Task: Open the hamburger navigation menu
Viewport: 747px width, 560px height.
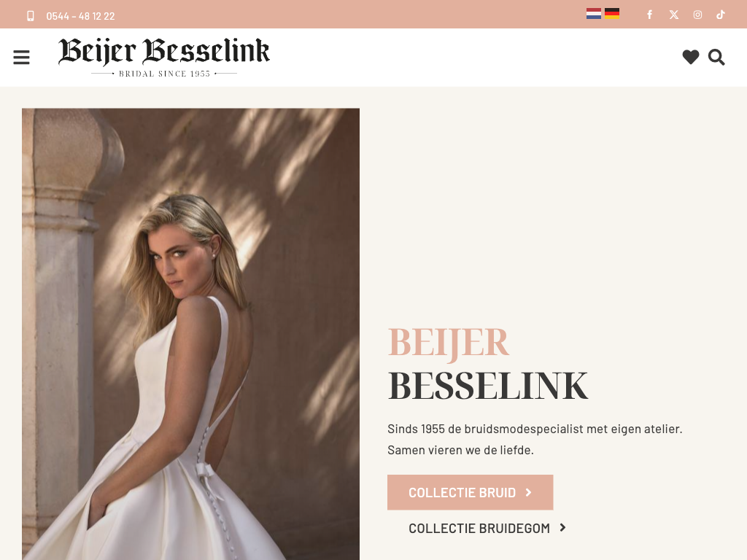Action: (21, 57)
